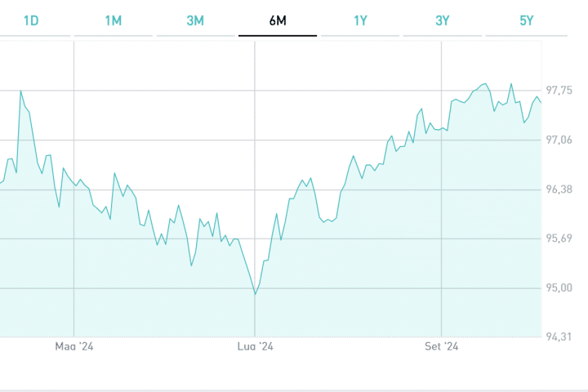Viewport: 588px width, 392px height.
Task: Click the 97,75 price axis label
Action: 559,91
